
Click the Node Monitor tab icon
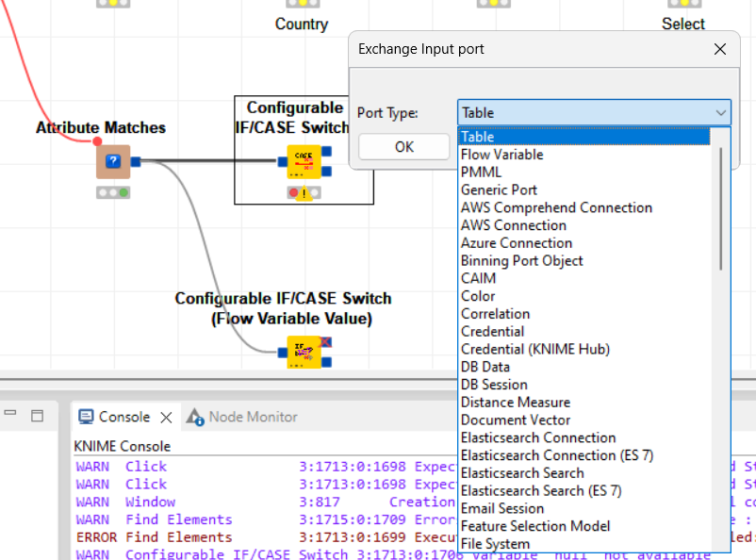click(196, 417)
